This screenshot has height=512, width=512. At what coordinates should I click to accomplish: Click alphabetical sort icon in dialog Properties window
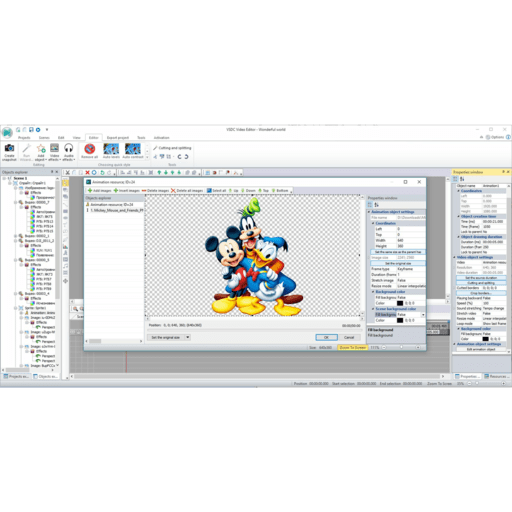pos(376,205)
